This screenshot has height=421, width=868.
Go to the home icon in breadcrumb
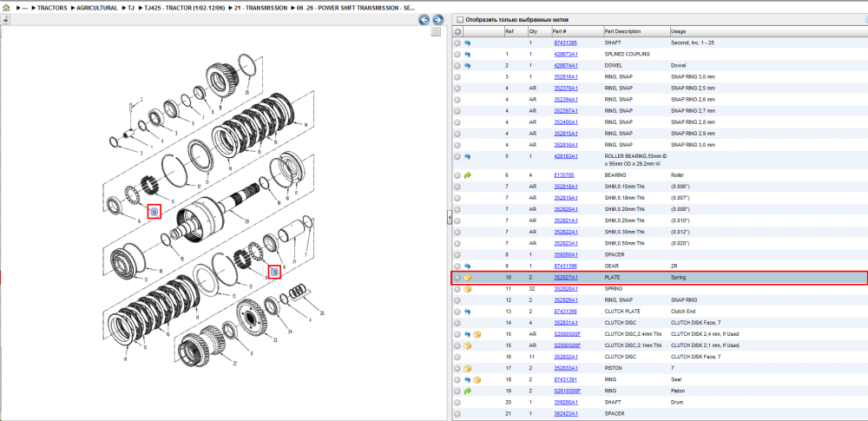[x=6, y=8]
